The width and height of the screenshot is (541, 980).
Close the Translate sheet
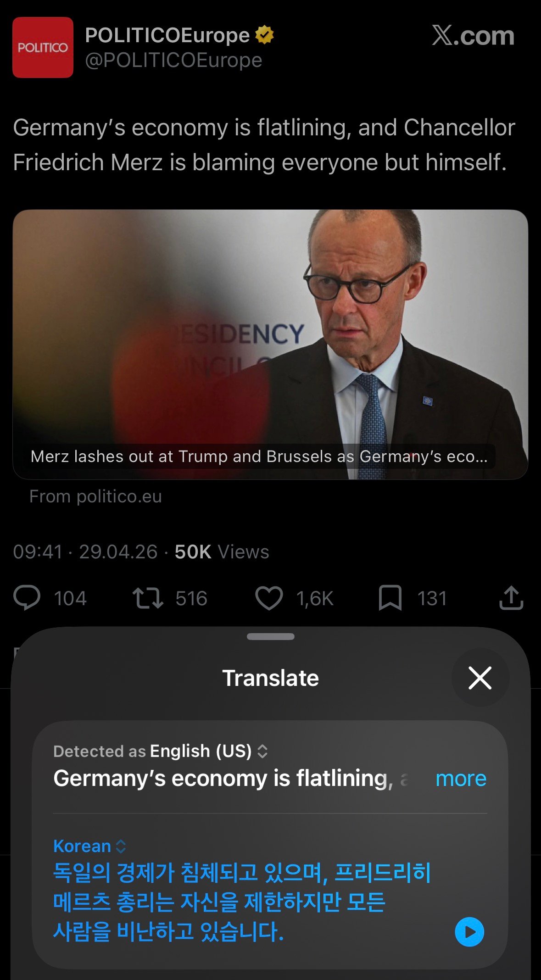click(480, 678)
